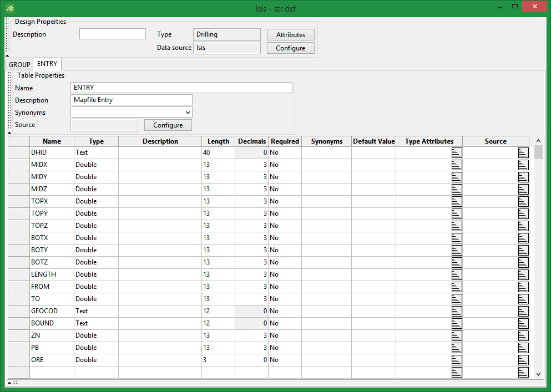551x392 pixels.
Task: Switch to the GROUP tab
Action: tap(19, 65)
